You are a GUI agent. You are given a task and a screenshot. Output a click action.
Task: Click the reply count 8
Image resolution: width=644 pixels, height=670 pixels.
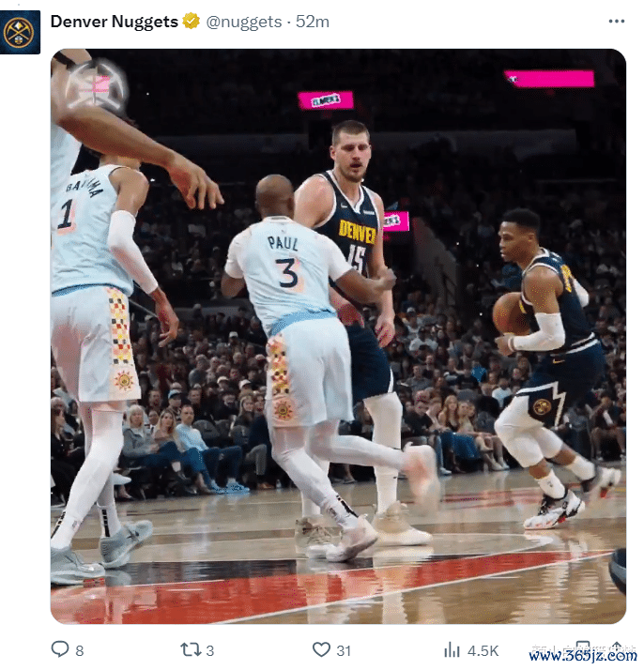(x=80, y=651)
